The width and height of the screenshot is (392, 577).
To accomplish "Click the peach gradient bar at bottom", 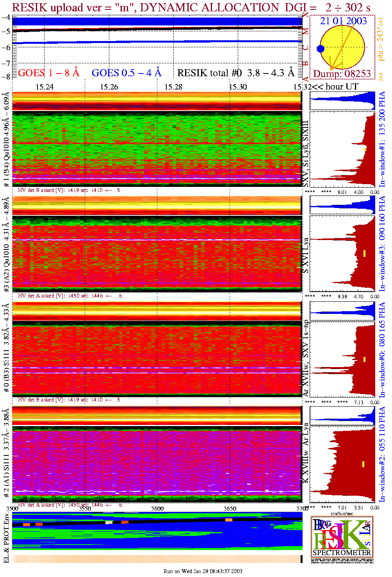I will click(156, 559).
